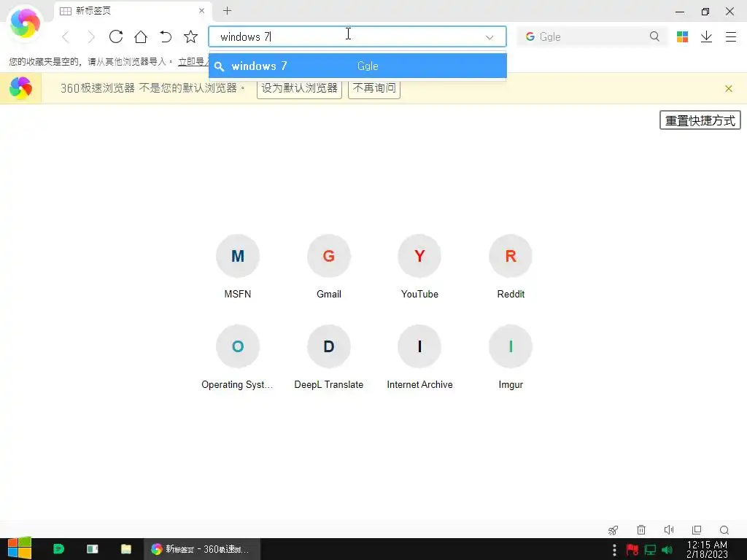The width and height of the screenshot is (747, 560).
Task: Select the windows 7 search suggestion
Action: coord(357,66)
